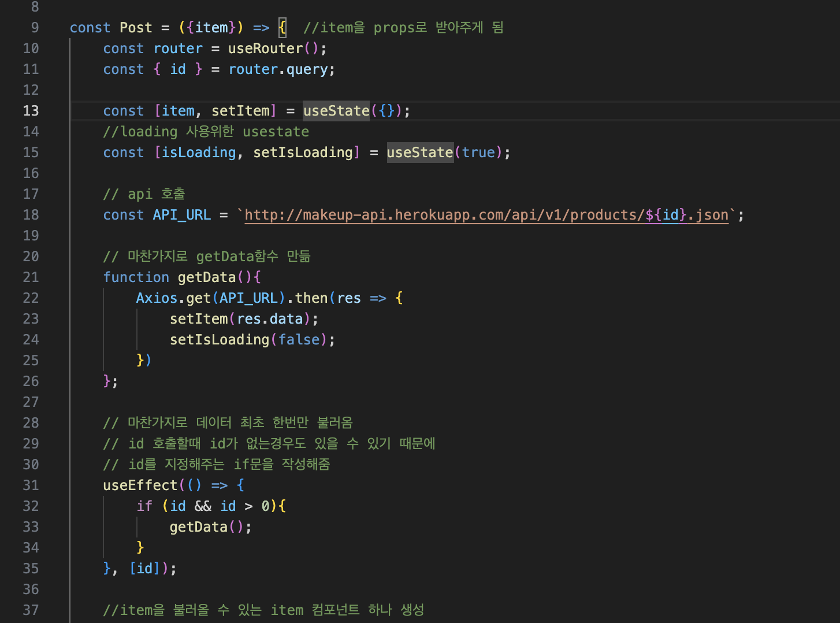Click line number 8 in the gutter

[35, 7]
